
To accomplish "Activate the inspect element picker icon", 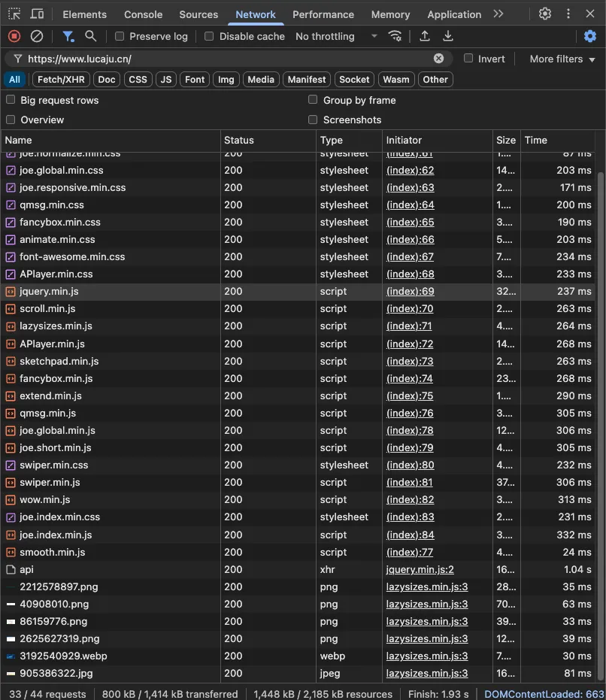I will pos(14,14).
